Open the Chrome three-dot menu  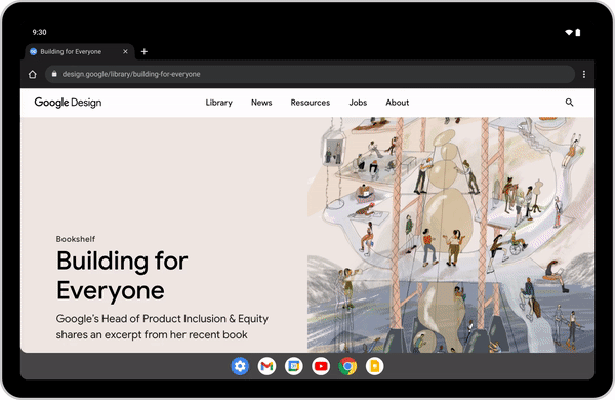[584, 74]
